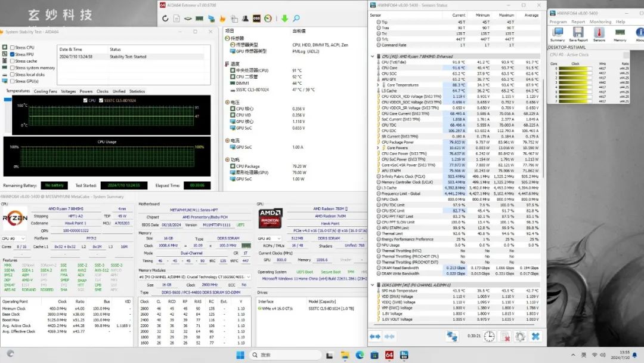Image resolution: width=644 pixels, height=363 pixels.
Task: Click the Windows Start button on taskbar
Action: (x=240, y=355)
